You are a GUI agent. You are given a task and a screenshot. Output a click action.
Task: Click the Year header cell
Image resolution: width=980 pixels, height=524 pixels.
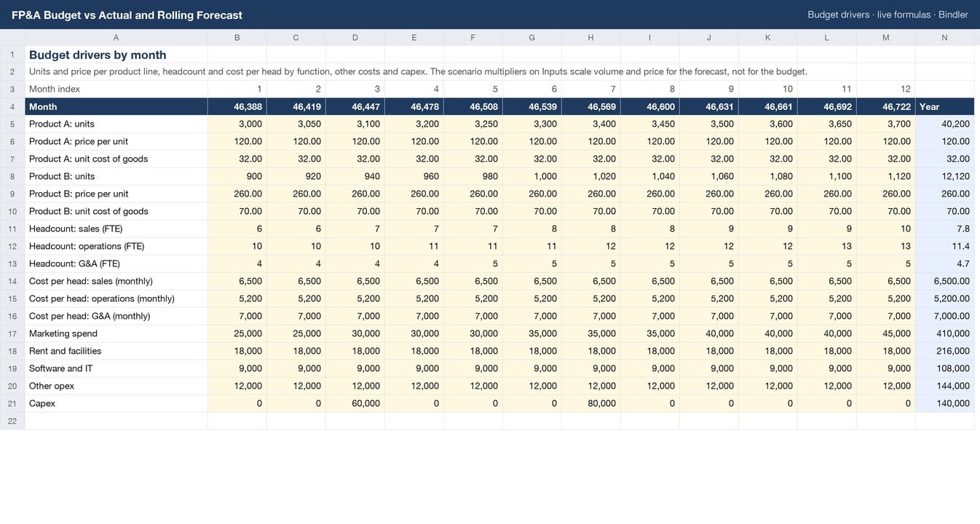click(x=944, y=106)
